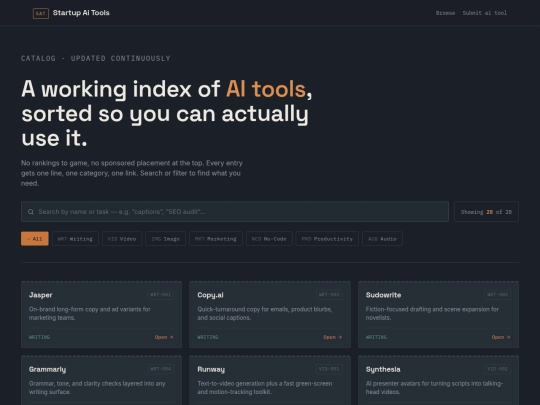Viewport: 540px width, 405px height.
Task: Filter by Audio category
Action: [382, 239]
